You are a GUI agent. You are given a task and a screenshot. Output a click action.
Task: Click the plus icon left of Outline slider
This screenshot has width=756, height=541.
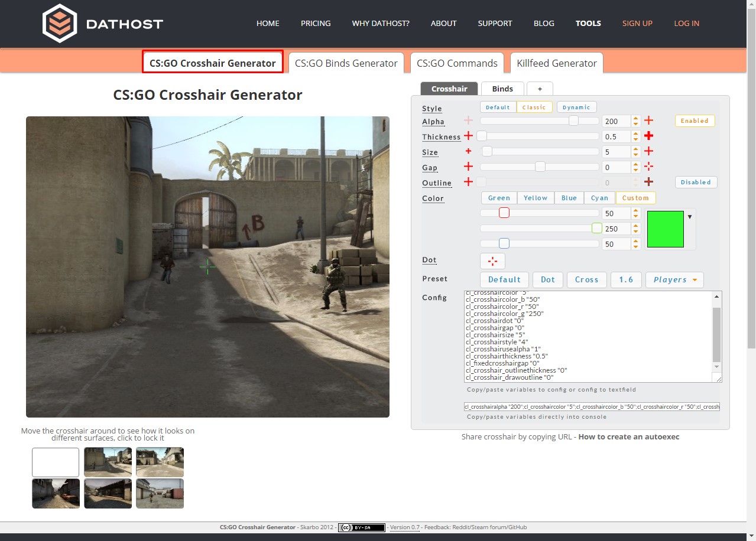(469, 182)
